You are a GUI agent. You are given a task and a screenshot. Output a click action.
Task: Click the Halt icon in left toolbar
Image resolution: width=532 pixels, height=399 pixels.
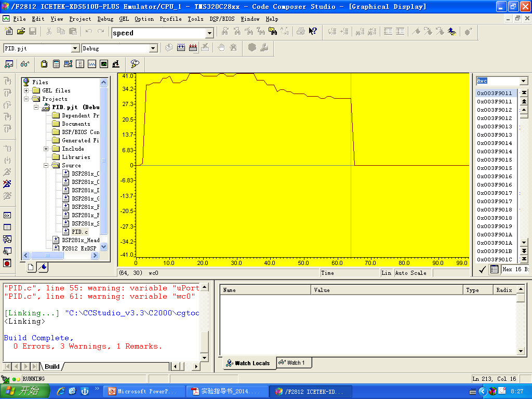pos(7,184)
